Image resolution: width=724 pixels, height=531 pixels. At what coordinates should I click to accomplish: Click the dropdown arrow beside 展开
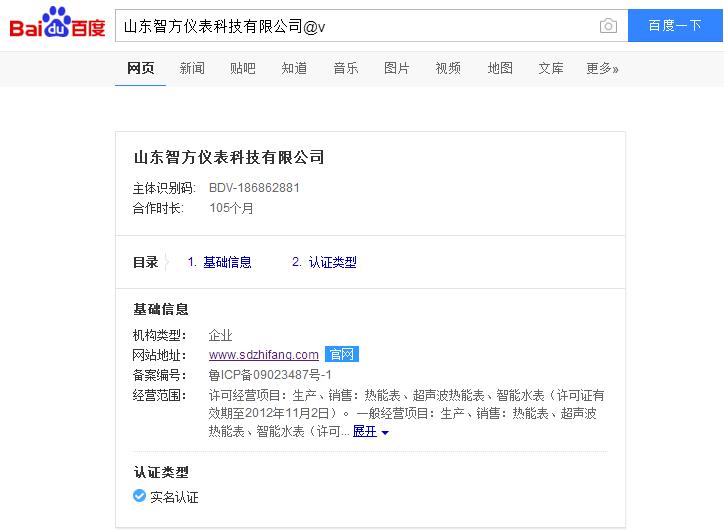[385, 433]
